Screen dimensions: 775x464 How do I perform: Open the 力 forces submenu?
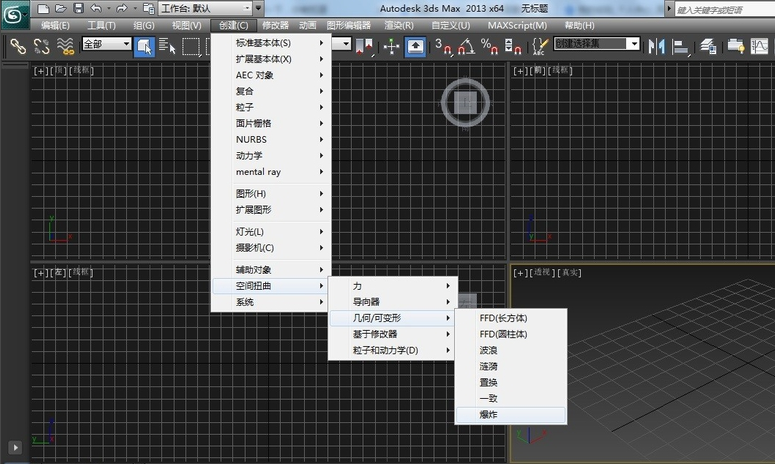tap(392, 286)
